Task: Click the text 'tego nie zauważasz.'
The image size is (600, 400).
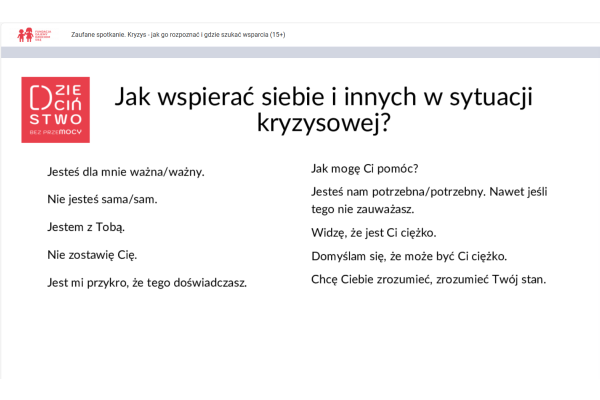Action: coord(362,209)
